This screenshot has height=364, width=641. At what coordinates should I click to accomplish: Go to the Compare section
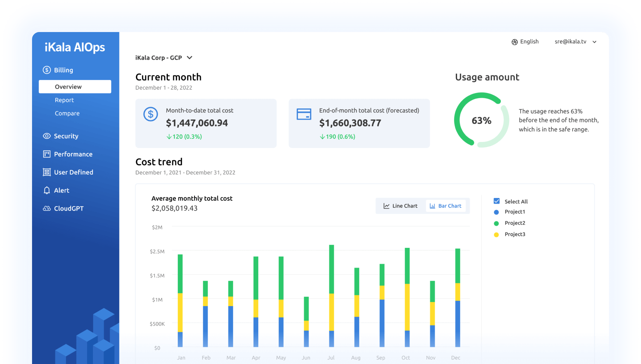pyautogui.click(x=67, y=113)
